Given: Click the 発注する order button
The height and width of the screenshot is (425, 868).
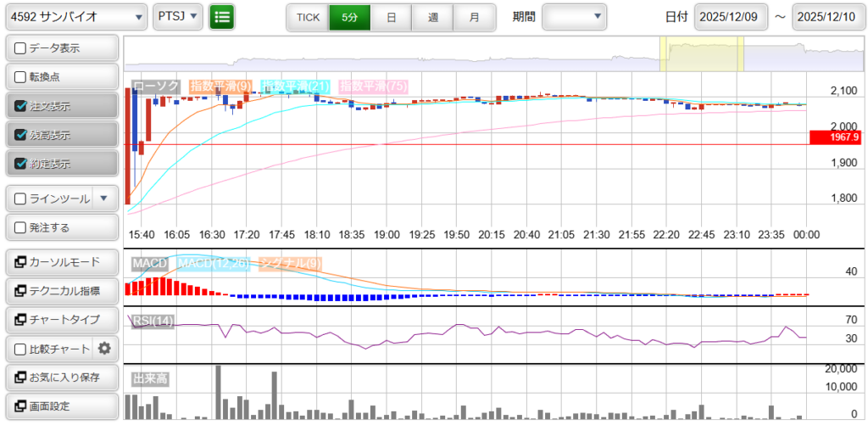Looking at the screenshot, I should 61,227.
